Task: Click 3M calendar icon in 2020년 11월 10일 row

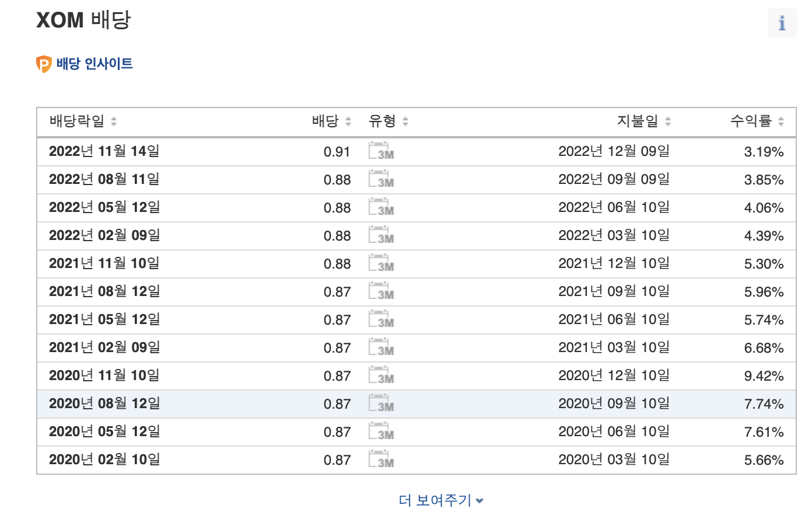Action: coord(381,375)
